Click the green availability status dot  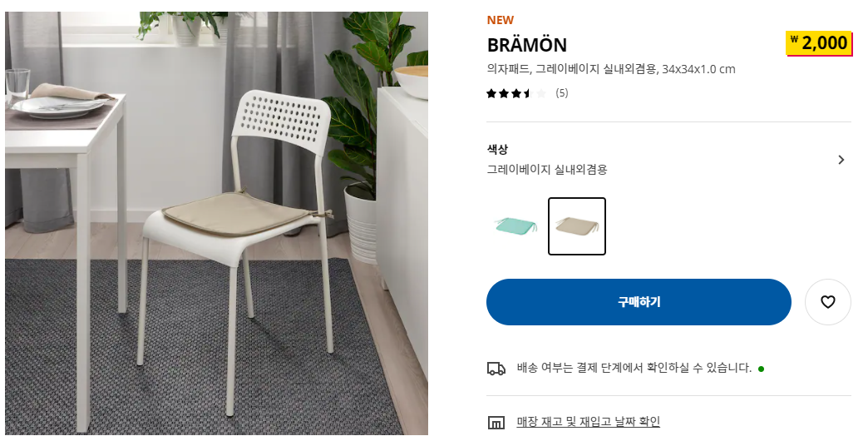click(x=761, y=369)
